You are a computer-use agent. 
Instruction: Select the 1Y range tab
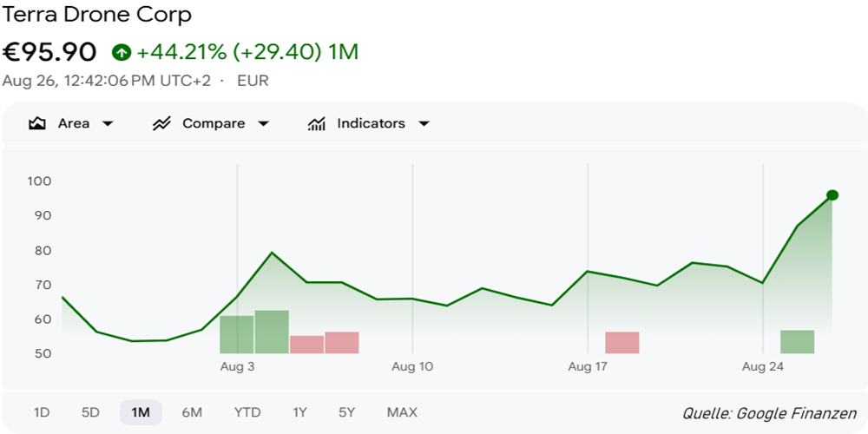299,412
